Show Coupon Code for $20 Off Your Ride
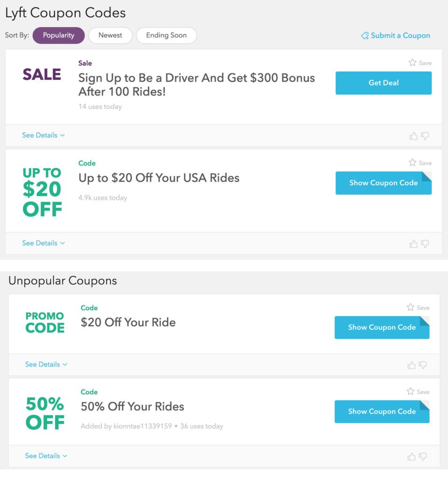Screen dimensions: 448x481 (382, 327)
